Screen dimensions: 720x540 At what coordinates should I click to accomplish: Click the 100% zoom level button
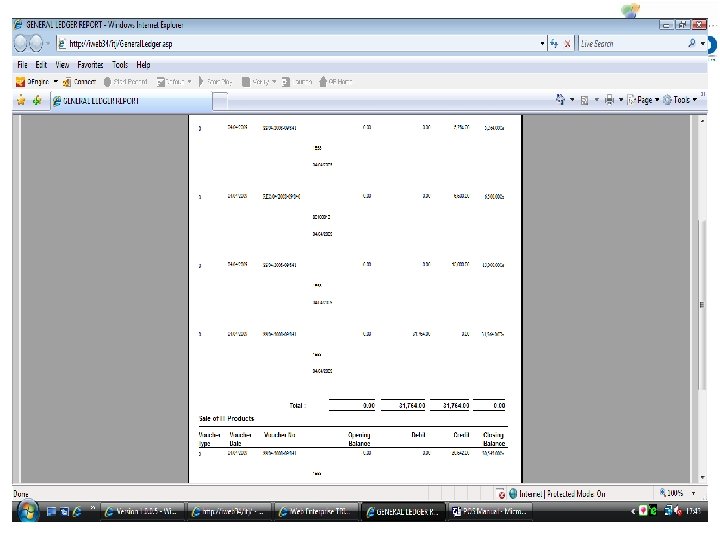coord(672,493)
